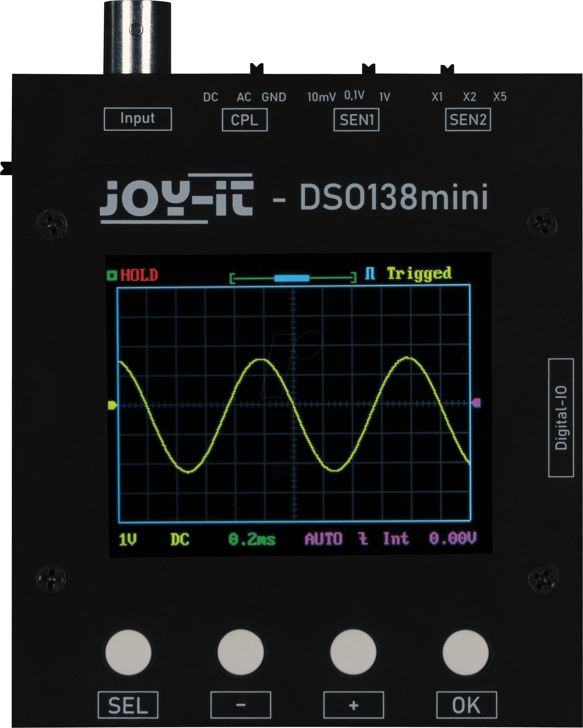
Task: Click the DC position label above CPL
Action: coord(211,97)
